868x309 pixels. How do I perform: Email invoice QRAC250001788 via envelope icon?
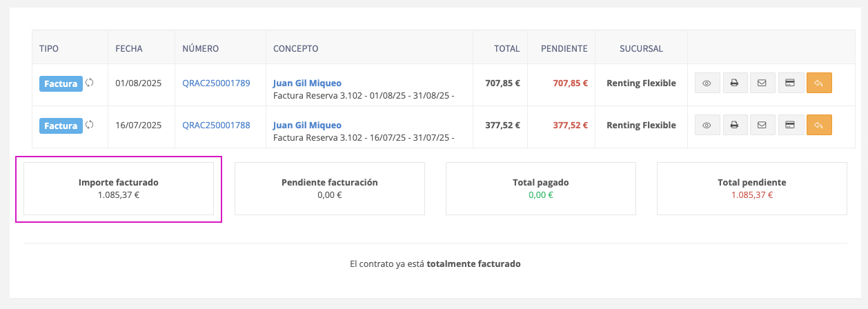[x=762, y=125]
